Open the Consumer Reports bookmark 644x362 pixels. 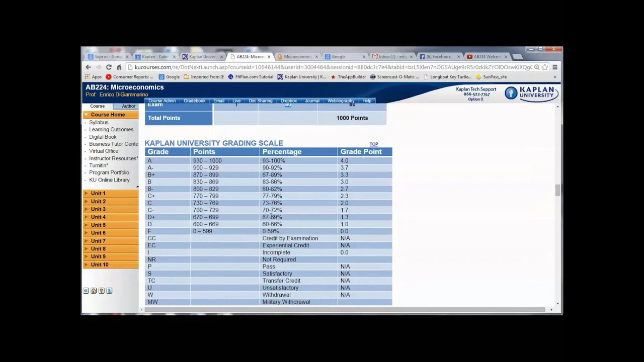[x=129, y=77]
